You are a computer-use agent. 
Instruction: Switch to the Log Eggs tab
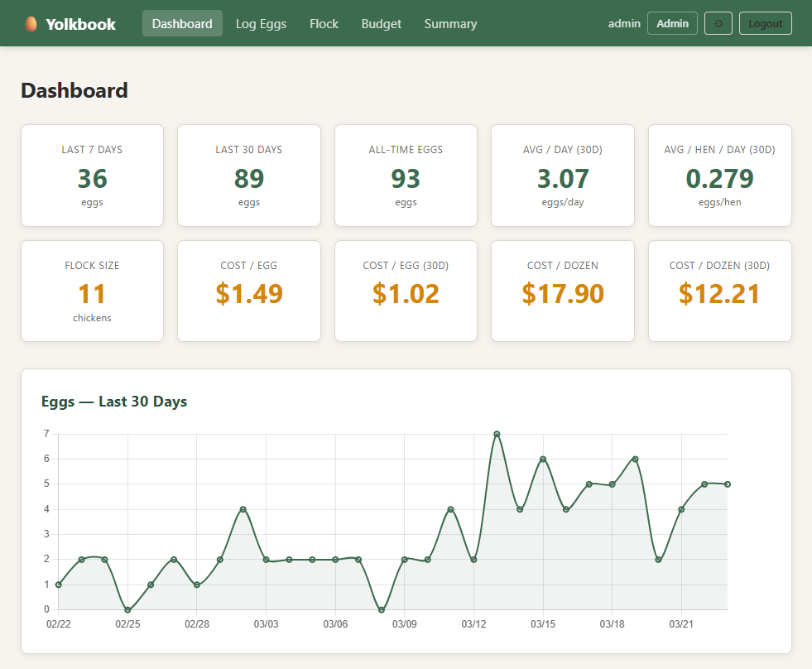[261, 24]
